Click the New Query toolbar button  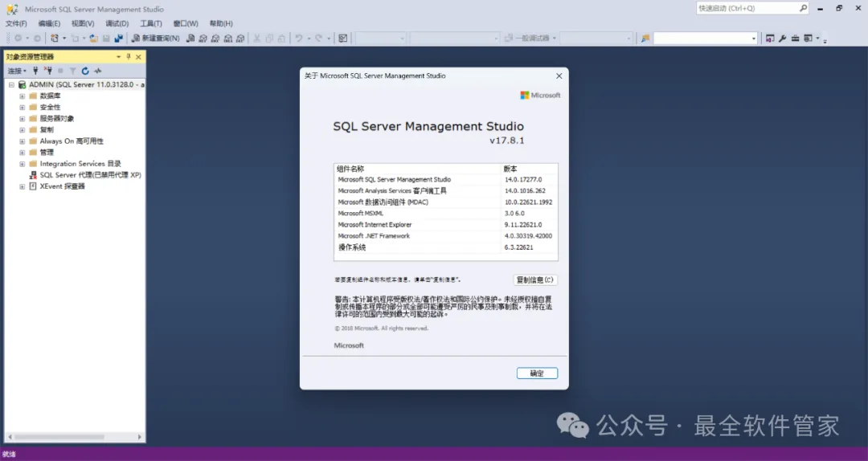[x=156, y=39]
